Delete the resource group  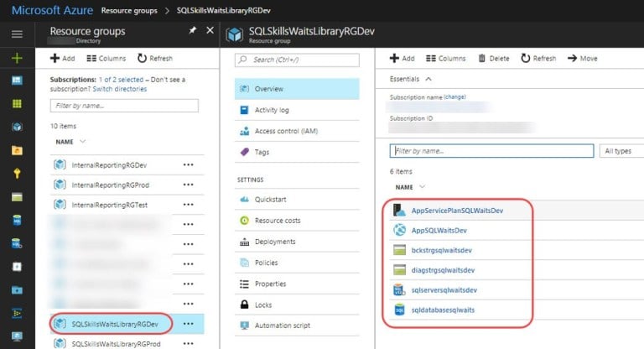point(494,59)
